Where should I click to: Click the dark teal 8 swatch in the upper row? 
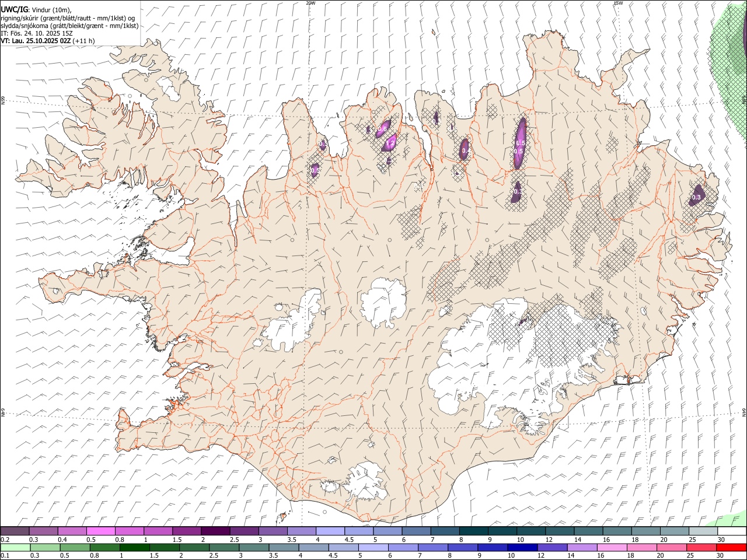[473, 531]
